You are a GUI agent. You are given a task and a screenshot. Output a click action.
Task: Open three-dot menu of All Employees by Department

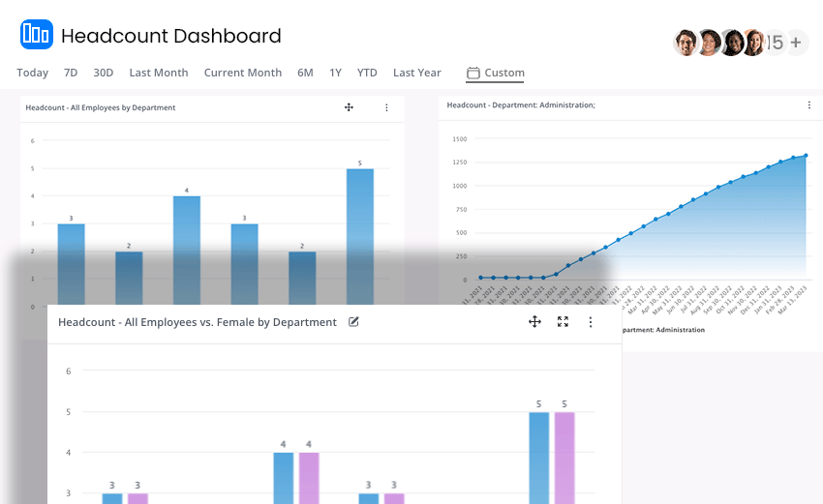click(387, 107)
